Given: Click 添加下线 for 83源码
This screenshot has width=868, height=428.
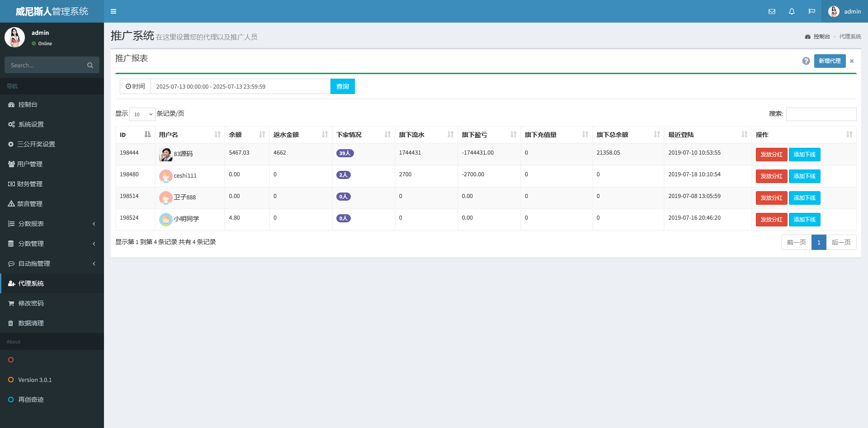Looking at the screenshot, I should [805, 155].
